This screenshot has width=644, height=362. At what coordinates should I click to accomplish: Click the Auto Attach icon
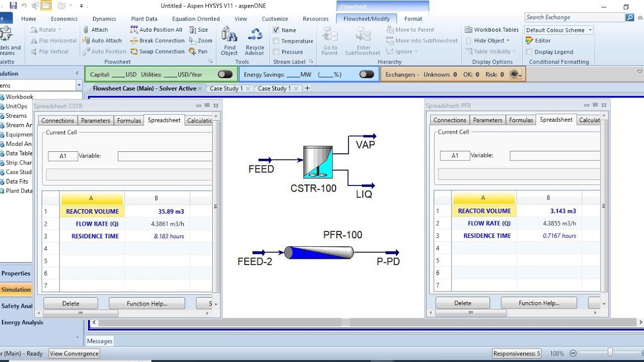[x=86, y=41]
